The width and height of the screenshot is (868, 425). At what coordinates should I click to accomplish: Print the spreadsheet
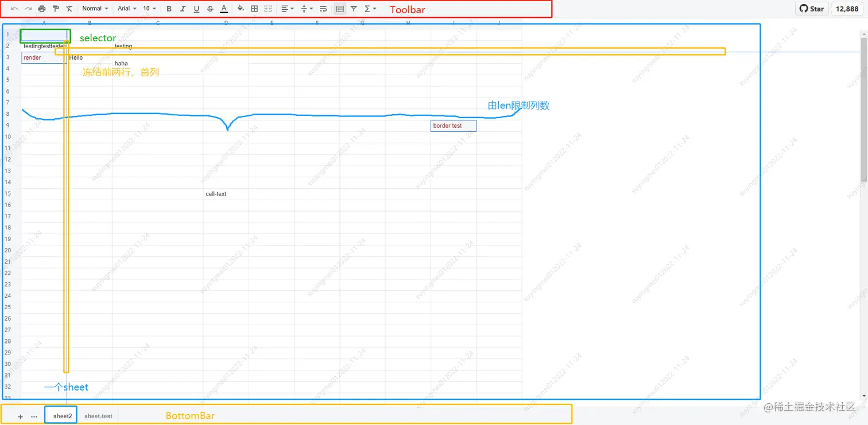click(x=42, y=9)
